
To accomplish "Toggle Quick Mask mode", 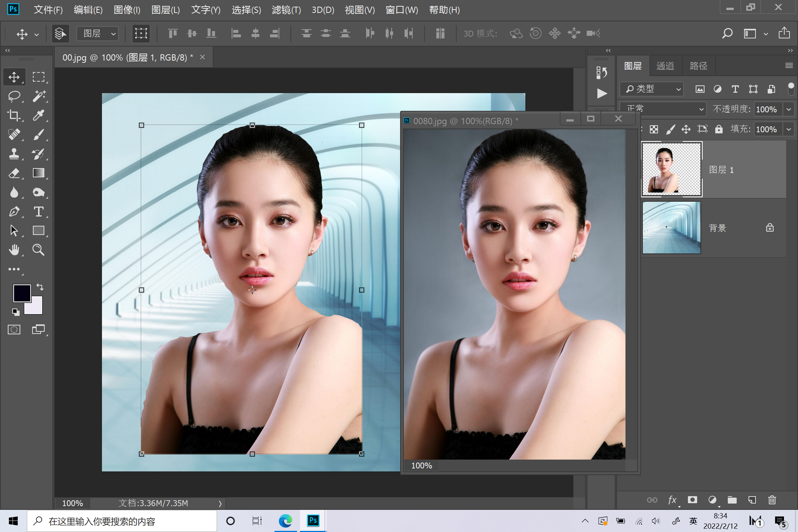I will coord(14,329).
